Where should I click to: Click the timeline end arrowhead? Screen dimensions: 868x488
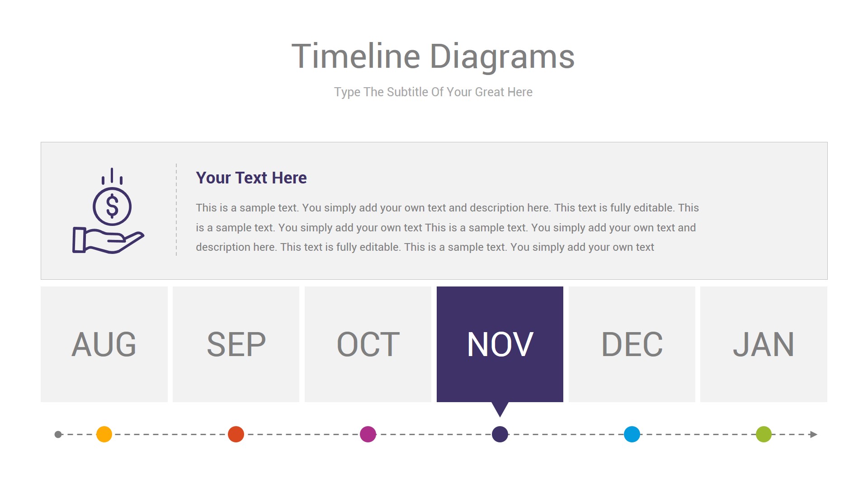point(814,434)
